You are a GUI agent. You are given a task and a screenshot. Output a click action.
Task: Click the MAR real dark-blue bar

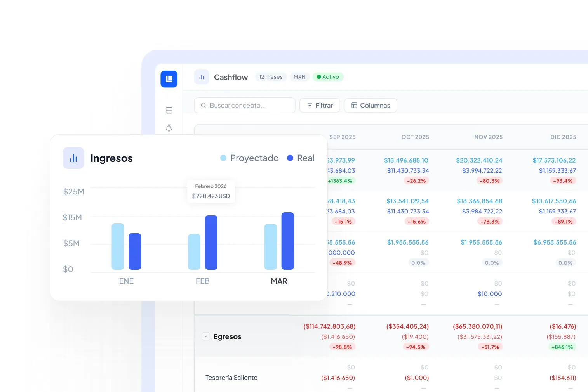[x=288, y=241]
